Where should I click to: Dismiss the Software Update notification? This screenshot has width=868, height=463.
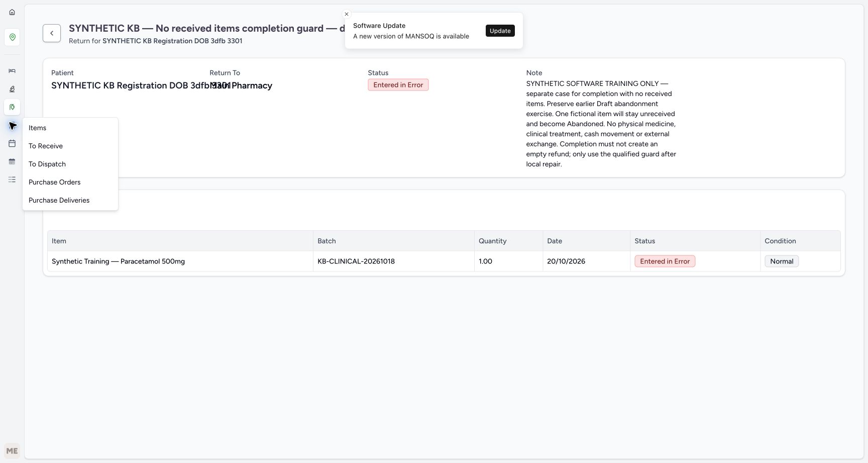tap(347, 14)
